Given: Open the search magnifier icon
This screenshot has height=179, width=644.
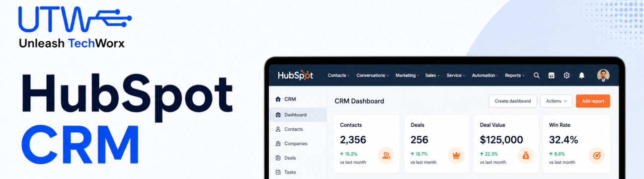Looking at the screenshot, I should coord(537,76).
